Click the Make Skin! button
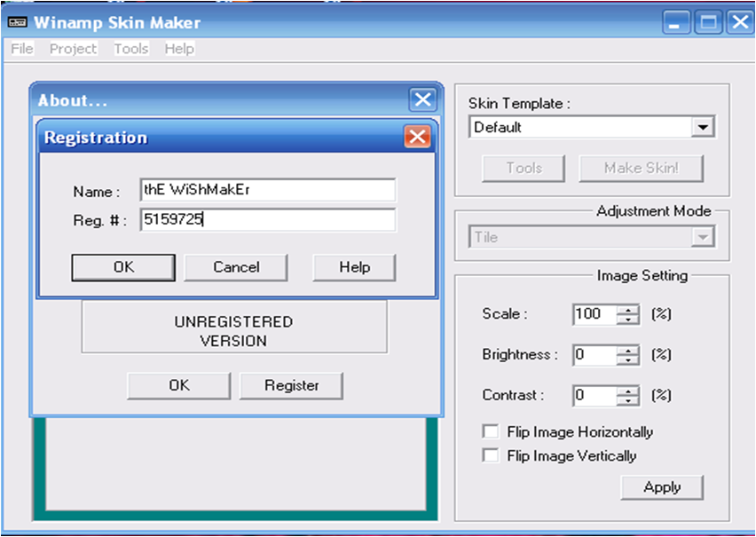 click(x=641, y=168)
